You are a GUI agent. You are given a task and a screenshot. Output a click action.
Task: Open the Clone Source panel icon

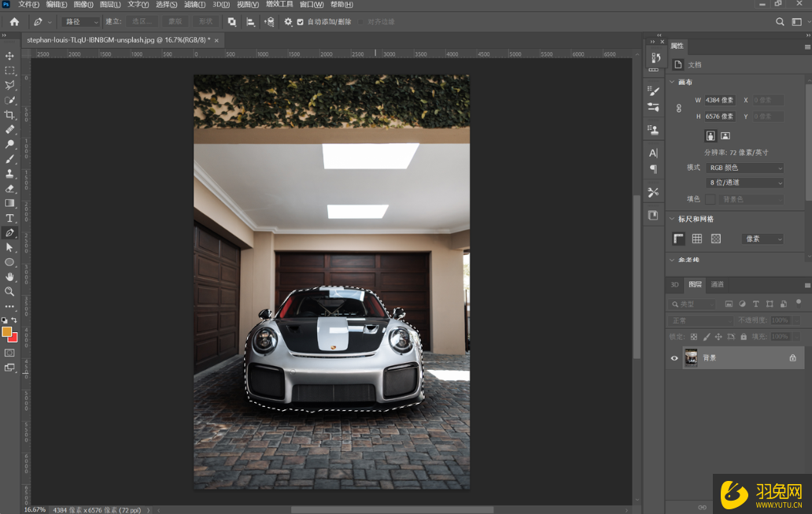(x=654, y=130)
